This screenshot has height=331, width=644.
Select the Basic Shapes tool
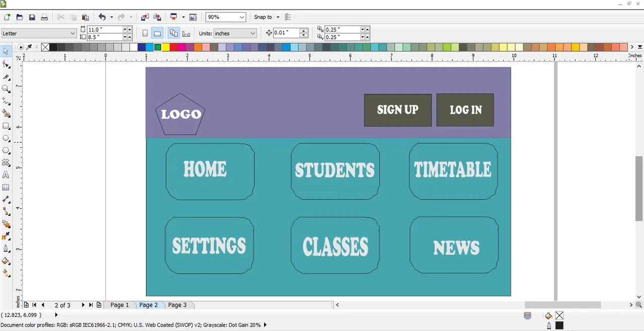pyautogui.click(x=6, y=163)
